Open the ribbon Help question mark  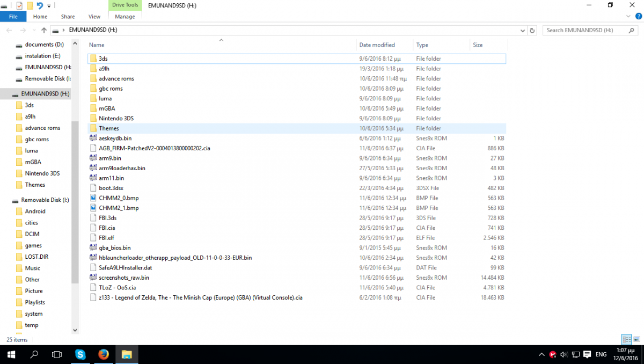[639, 17]
